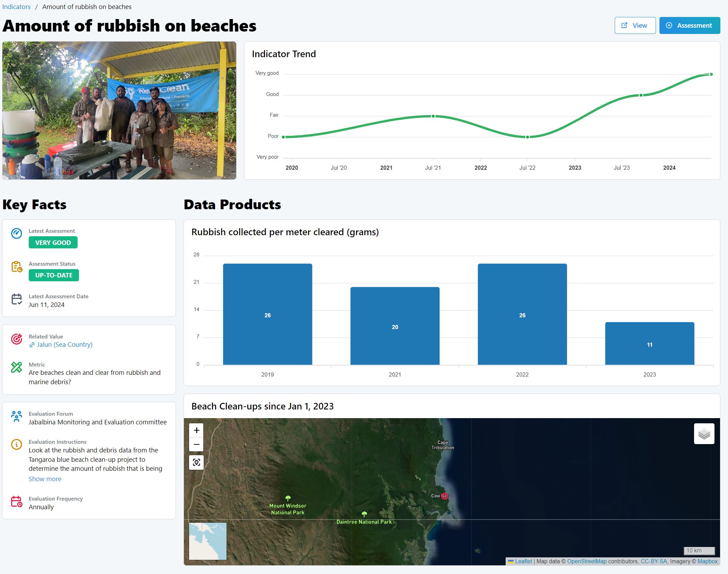The width and height of the screenshot is (728, 574).
Task: Click the beach clean-up team photo
Action: coord(119,111)
